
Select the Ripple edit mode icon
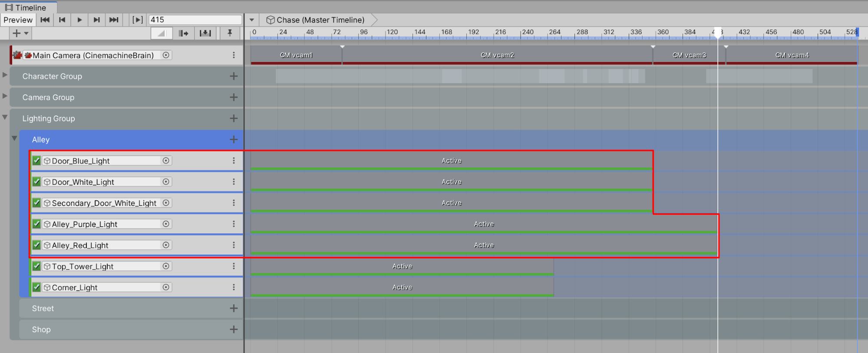[x=183, y=33]
